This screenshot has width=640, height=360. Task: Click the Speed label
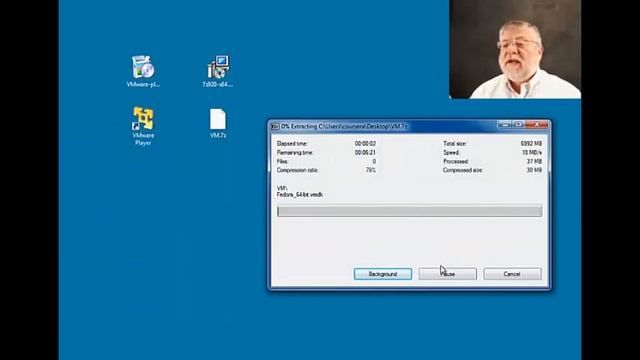point(451,153)
